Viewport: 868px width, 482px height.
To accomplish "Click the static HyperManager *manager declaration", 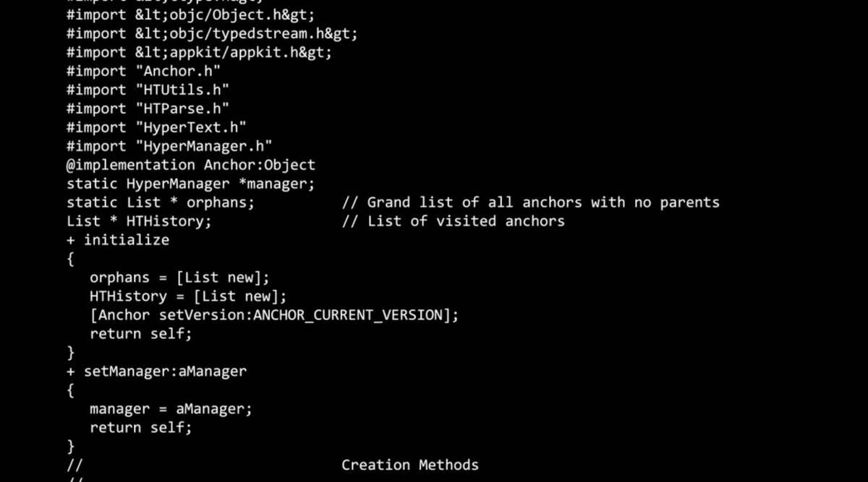I will (x=190, y=184).
